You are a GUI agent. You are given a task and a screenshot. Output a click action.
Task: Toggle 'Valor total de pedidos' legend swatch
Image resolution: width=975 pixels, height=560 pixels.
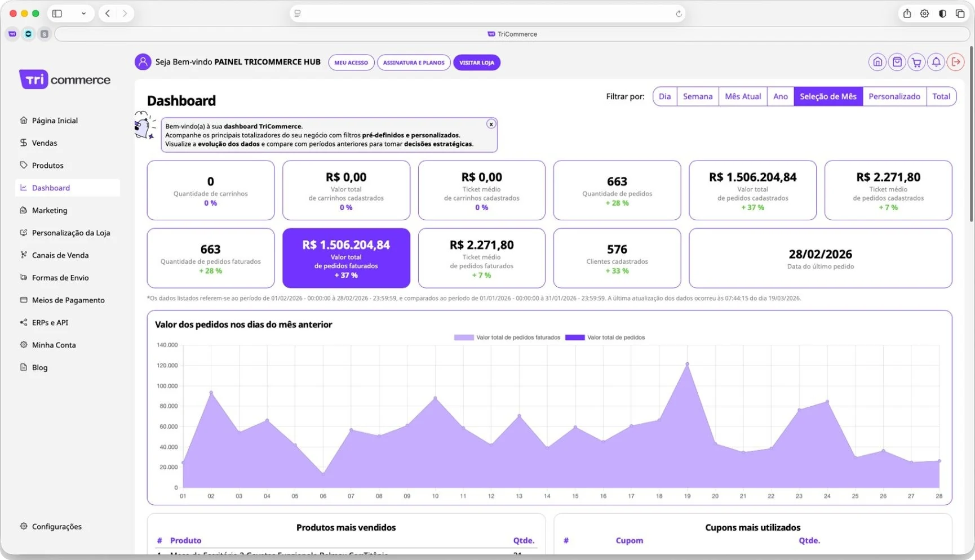click(x=575, y=337)
